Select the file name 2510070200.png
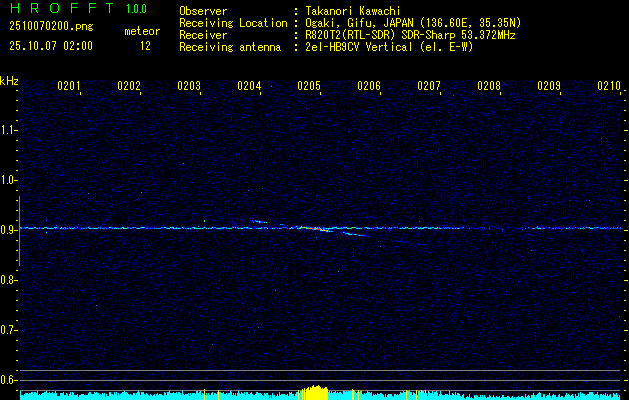 51,27
